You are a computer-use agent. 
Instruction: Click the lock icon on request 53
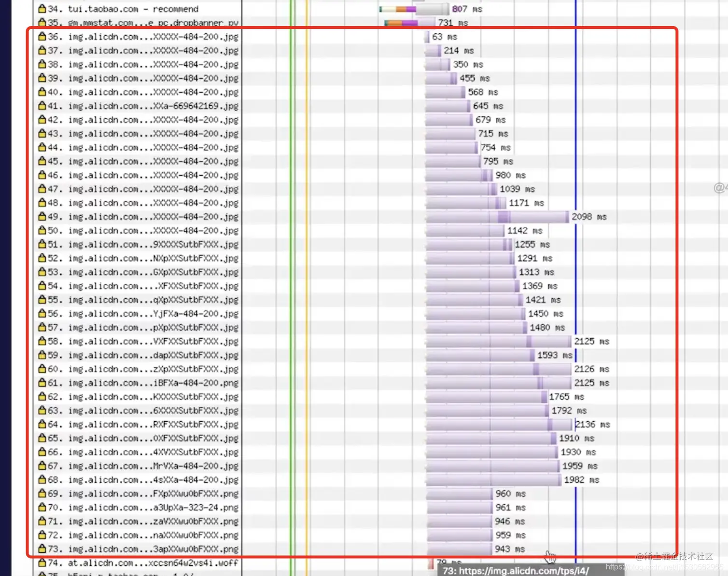click(42, 272)
